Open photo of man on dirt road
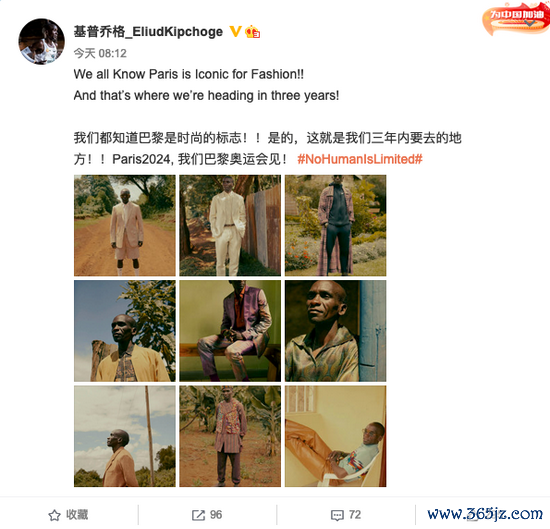This screenshot has width=550, height=529. (x=125, y=226)
